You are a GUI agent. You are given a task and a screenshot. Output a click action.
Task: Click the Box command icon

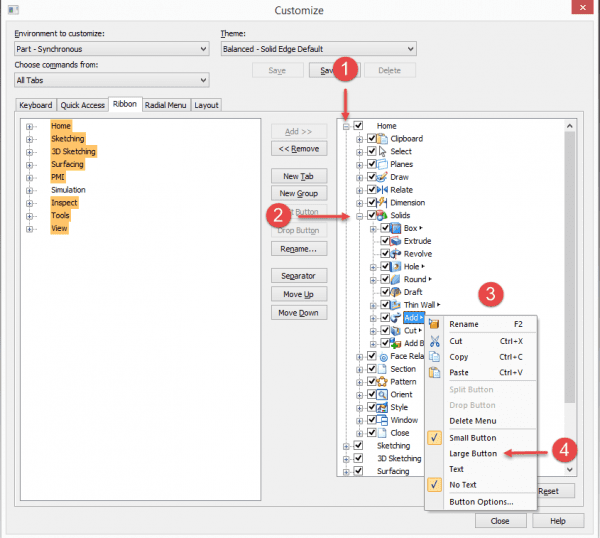tap(395, 228)
